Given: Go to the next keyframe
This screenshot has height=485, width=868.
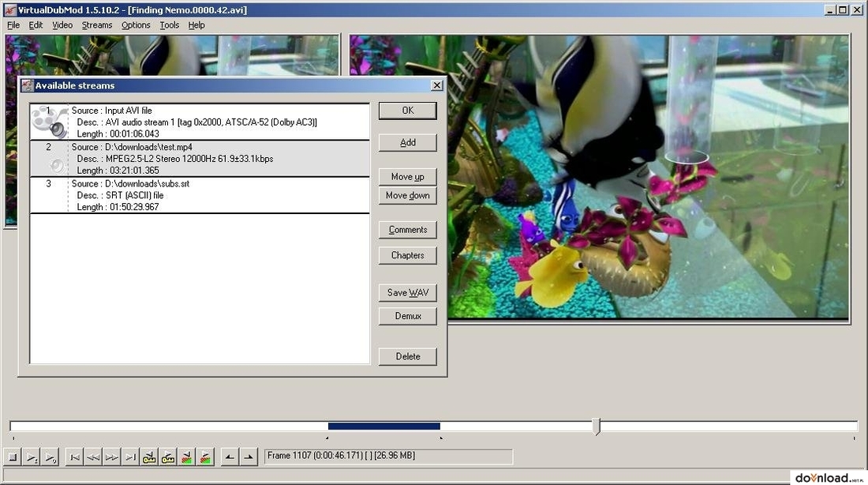Looking at the screenshot, I should tap(168, 457).
